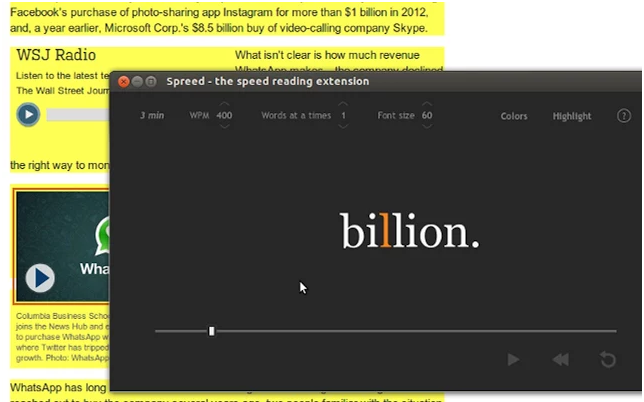Screen dimensions: 644x402
Task: Lower Words at a time value
Action: (x=343, y=126)
